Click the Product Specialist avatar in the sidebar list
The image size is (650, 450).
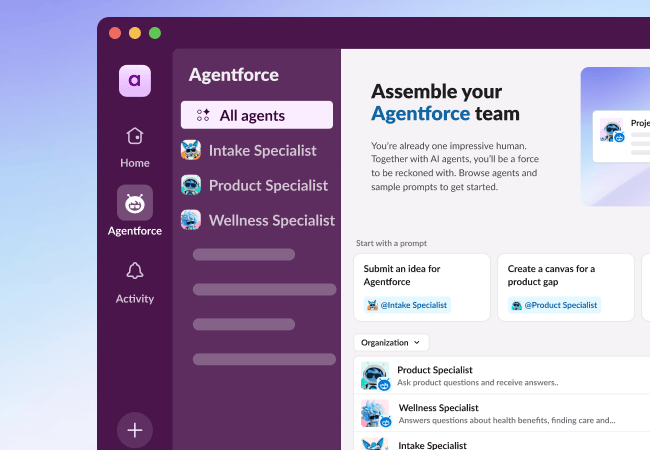191,185
